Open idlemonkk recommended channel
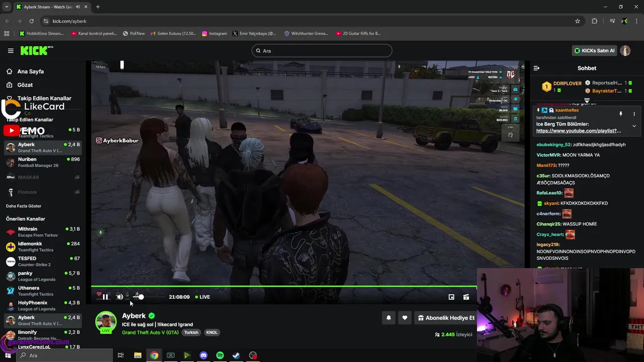Viewport: 644px width, 362px height. (43, 247)
